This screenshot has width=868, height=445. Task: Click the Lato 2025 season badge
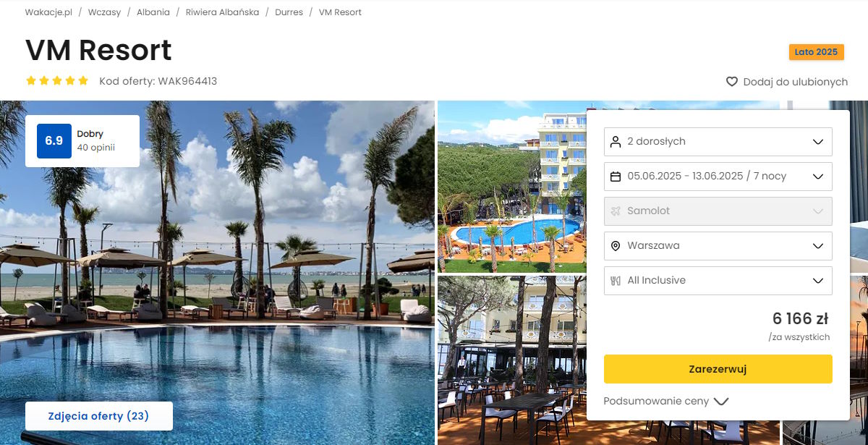coord(816,52)
